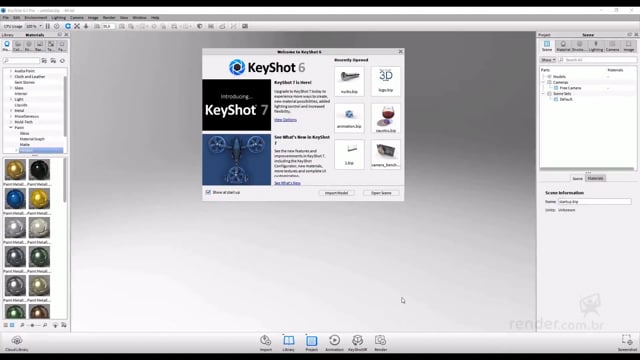Open CPU Usage percentage dropdown

point(33,26)
